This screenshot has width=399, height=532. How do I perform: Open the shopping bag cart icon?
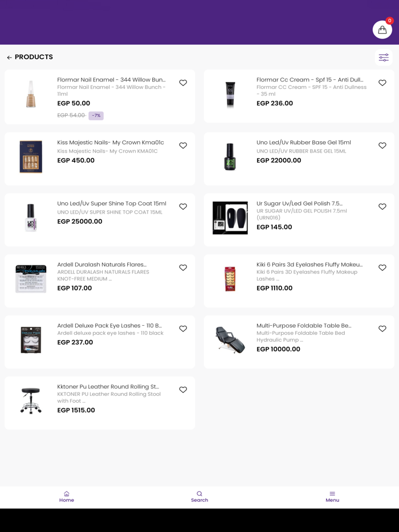382,29
